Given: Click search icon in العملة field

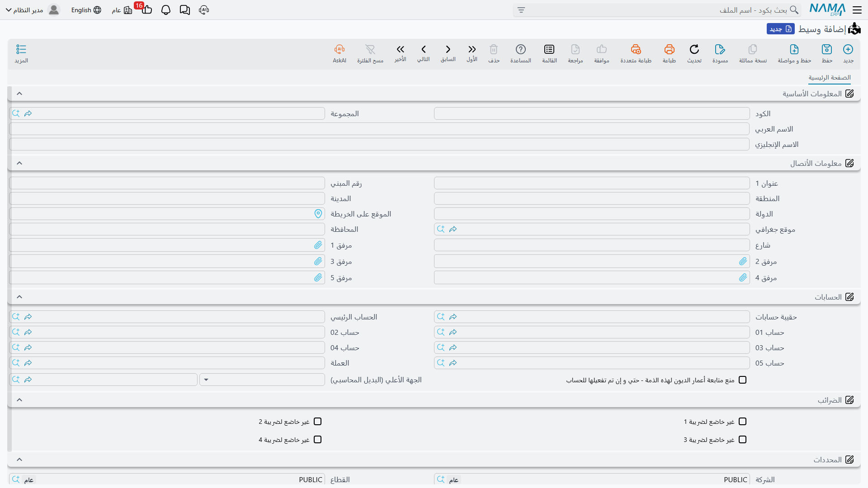Looking at the screenshot, I should coord(16,363).
